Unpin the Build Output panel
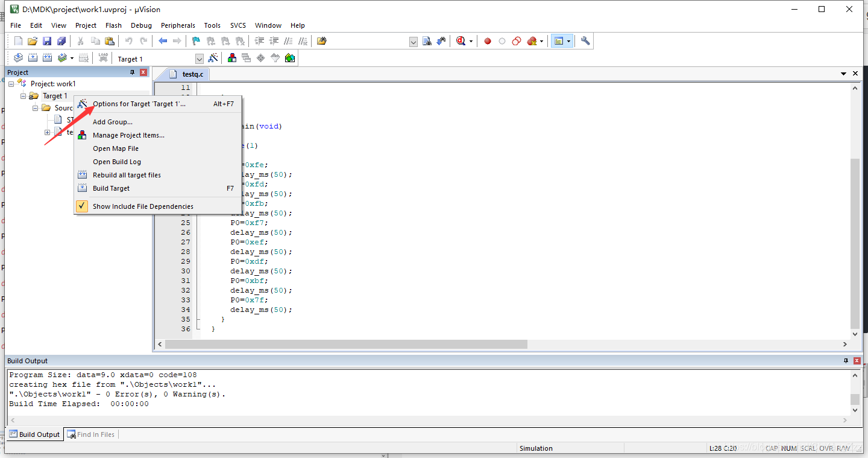 pos(846,361)
